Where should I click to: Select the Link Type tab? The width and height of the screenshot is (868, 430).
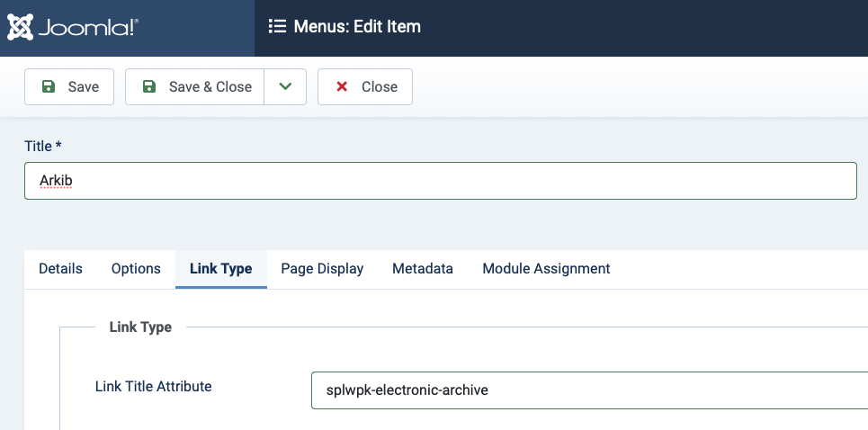pos(220,269)
